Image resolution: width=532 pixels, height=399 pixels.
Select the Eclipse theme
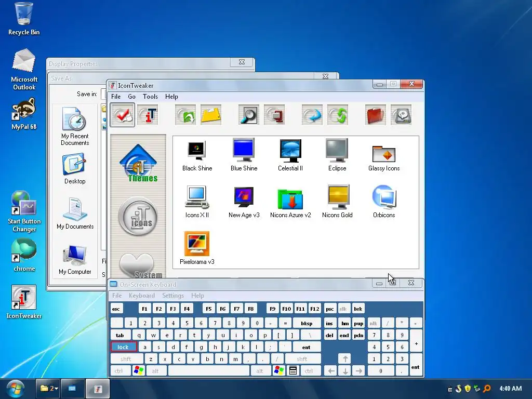[x=337, y=156]
